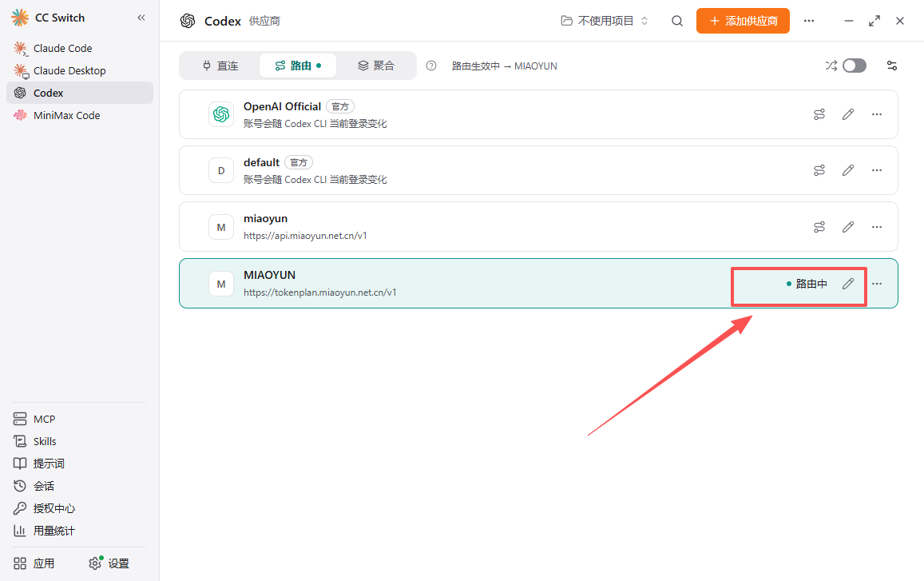The image size is (924, 581).
Task: Open Claude Desktop in sidebar
Action: (x=80, y=71)
